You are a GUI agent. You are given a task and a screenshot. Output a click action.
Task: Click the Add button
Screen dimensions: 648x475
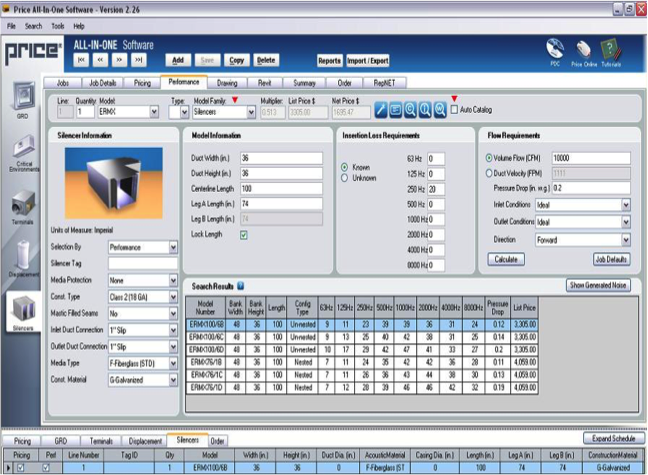click(178, 60)
